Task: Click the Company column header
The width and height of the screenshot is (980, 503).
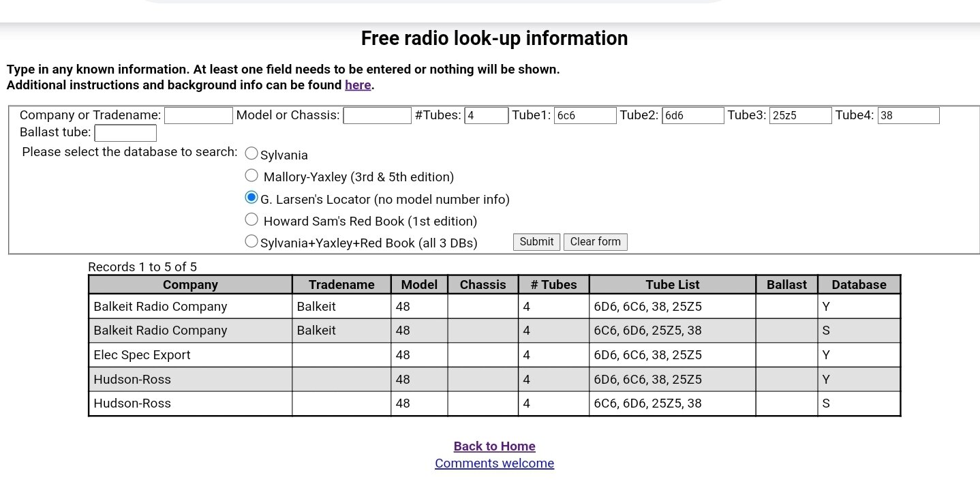Action: (x=190, y=285)
